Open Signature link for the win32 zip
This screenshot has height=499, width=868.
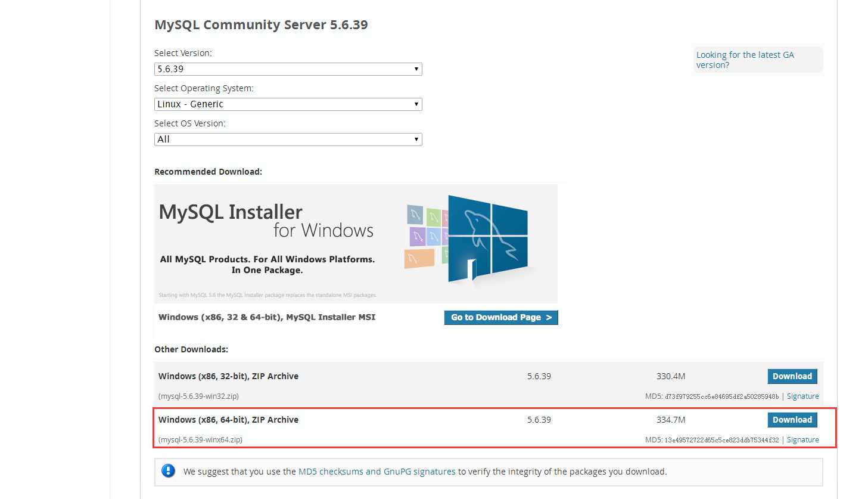pos(802,396)
